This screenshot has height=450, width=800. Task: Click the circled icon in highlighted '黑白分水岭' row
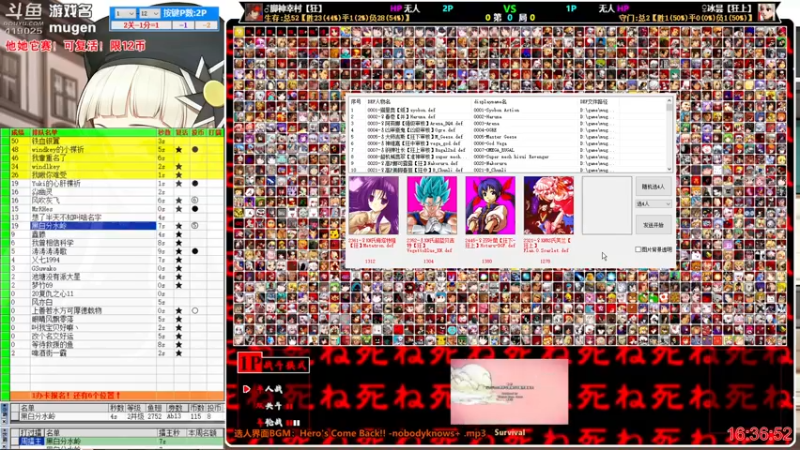[195, 226]
